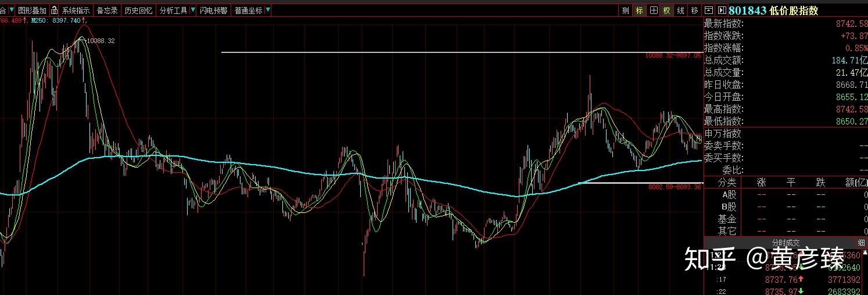Open the 系统指示 menu item
The height and width of the screenshot is (295, 868).
coord(76,10)
